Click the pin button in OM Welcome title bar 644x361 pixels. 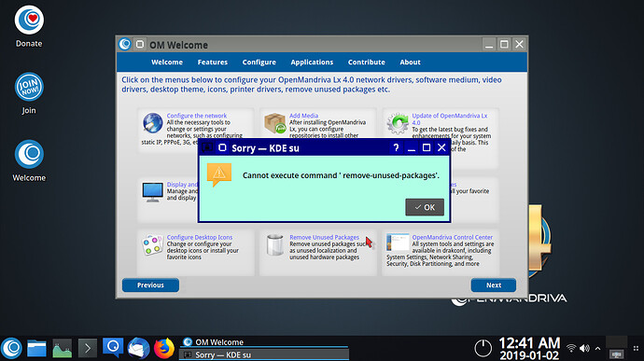coord(140,44)
